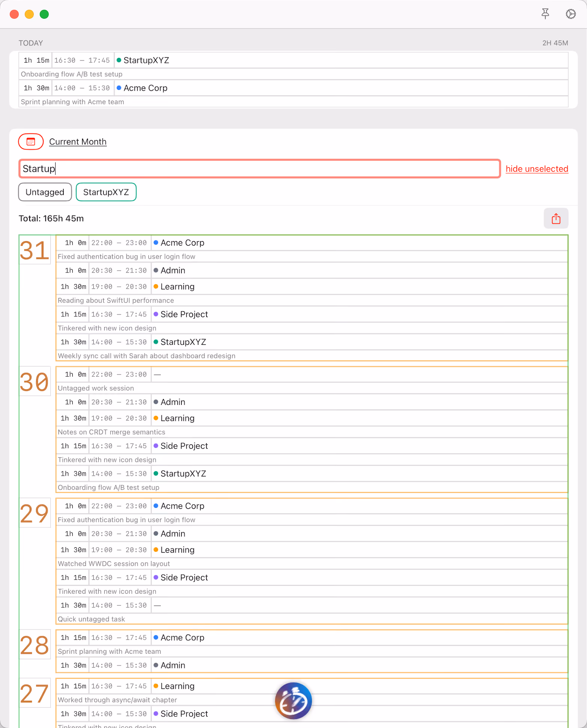This screenshot has height=728, width=587.
Task: Select the Admin tag on day 31
Action: (173, 271)
